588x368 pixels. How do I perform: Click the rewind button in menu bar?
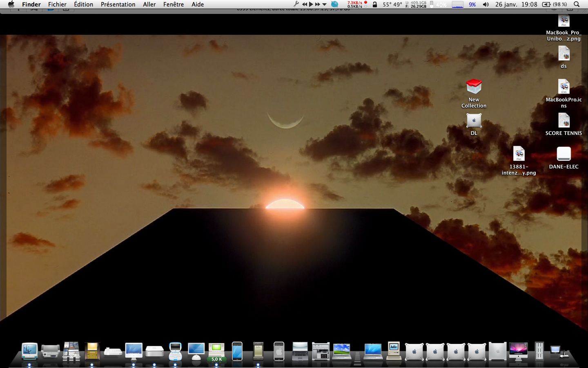pos(305,4)
